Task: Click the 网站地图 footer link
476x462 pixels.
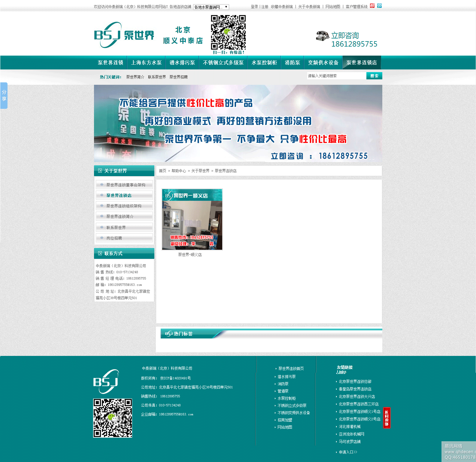Action: click(285, 427)
